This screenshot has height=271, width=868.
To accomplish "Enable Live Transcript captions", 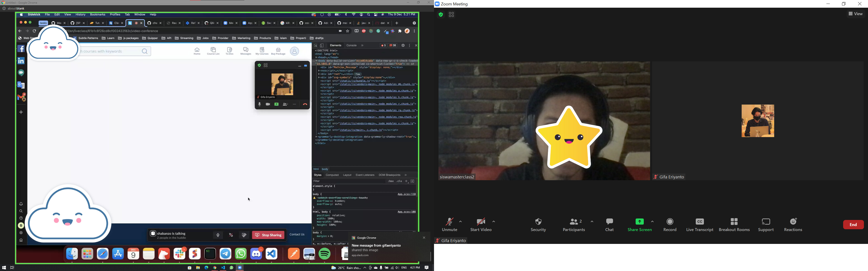I will pos(700,224).
